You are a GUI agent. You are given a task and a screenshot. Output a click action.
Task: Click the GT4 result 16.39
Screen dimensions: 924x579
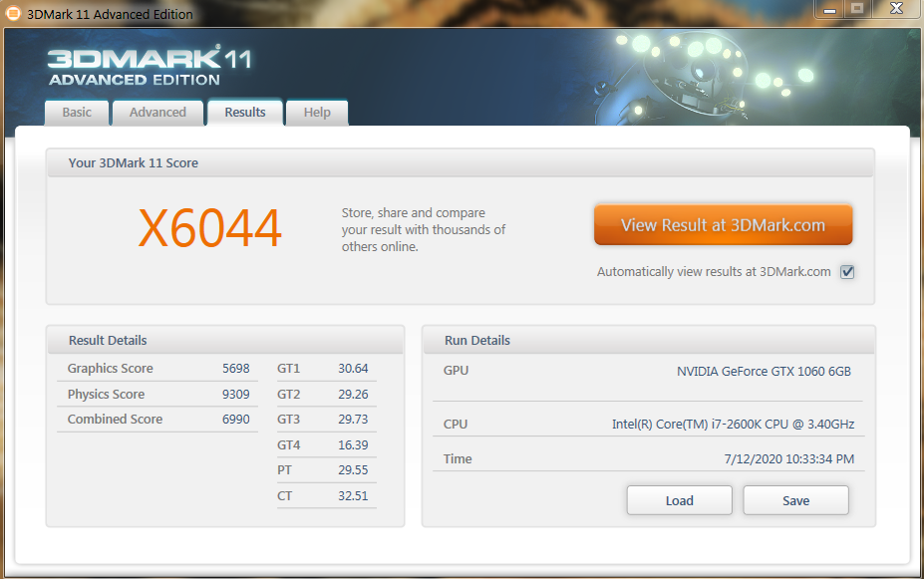(x=353, y=445)
